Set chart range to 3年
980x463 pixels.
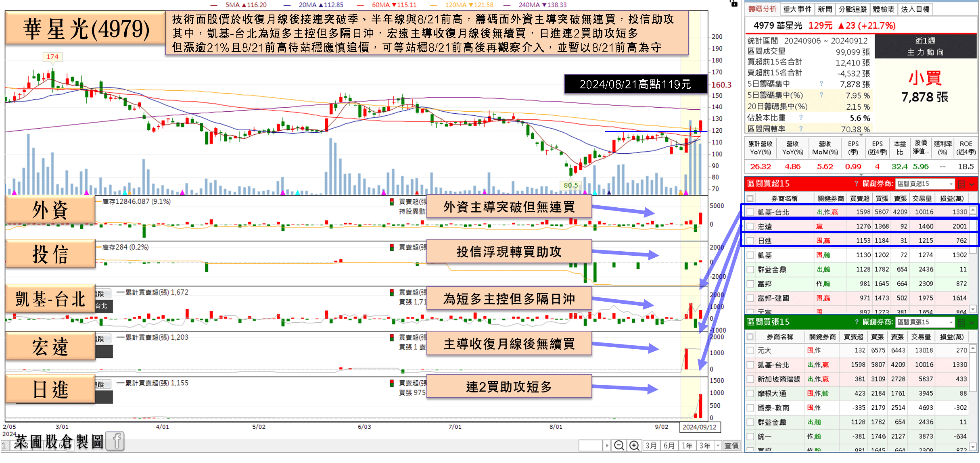(x=705, y=446)
